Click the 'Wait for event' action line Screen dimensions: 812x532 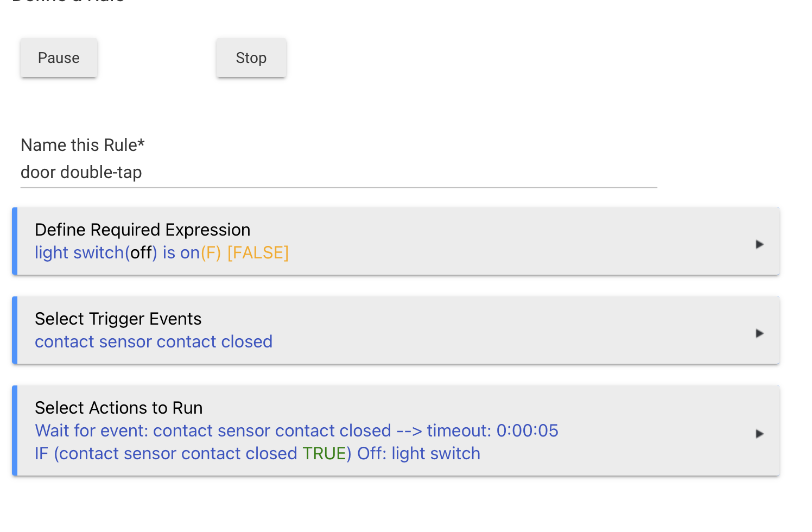(x=296, y=430)
